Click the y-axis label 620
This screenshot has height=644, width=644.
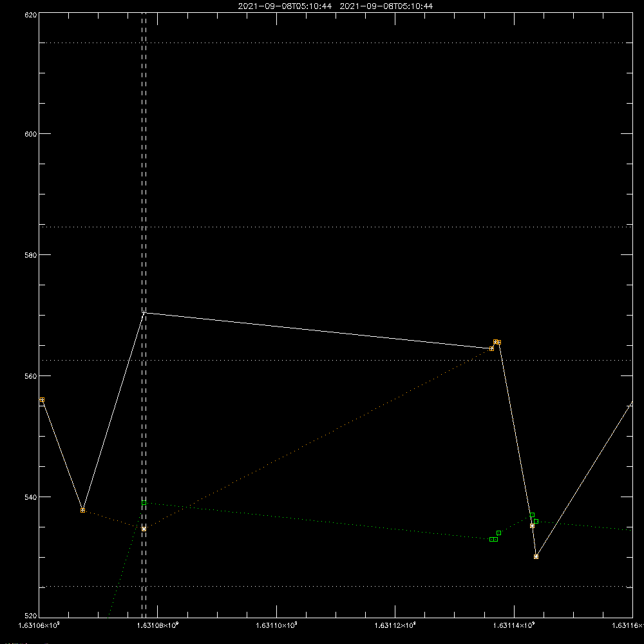[x=31, y=15]
